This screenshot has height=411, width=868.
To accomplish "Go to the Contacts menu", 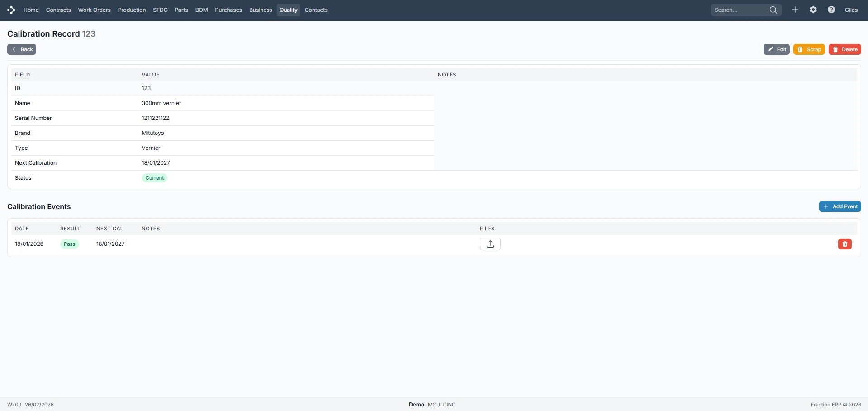I will (x=316, y=10).
